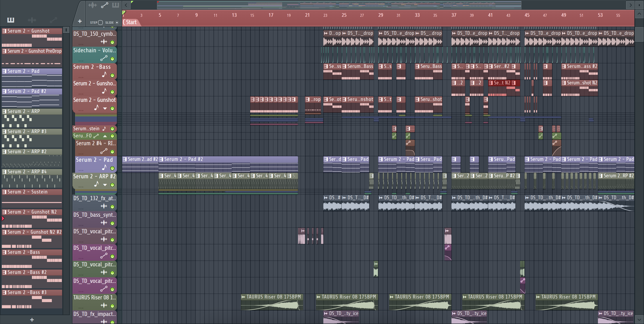644x324 pixels.
Task: Open menu of the Serum..shot N2 clip
Action: point(564,83)
